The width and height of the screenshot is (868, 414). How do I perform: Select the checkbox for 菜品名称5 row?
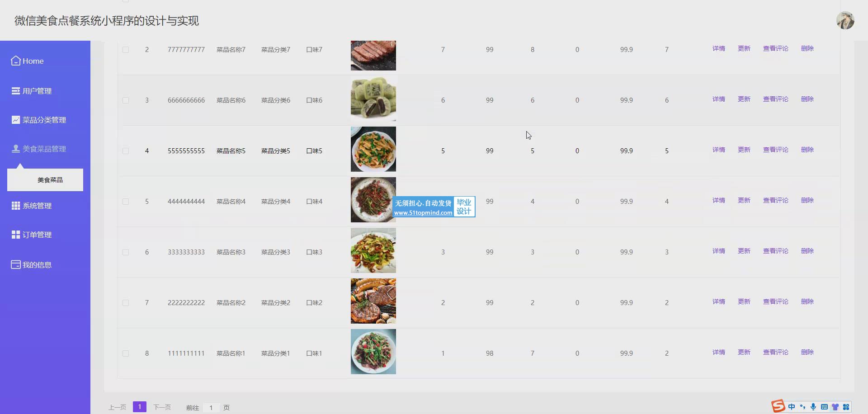[x=126, y=151]
